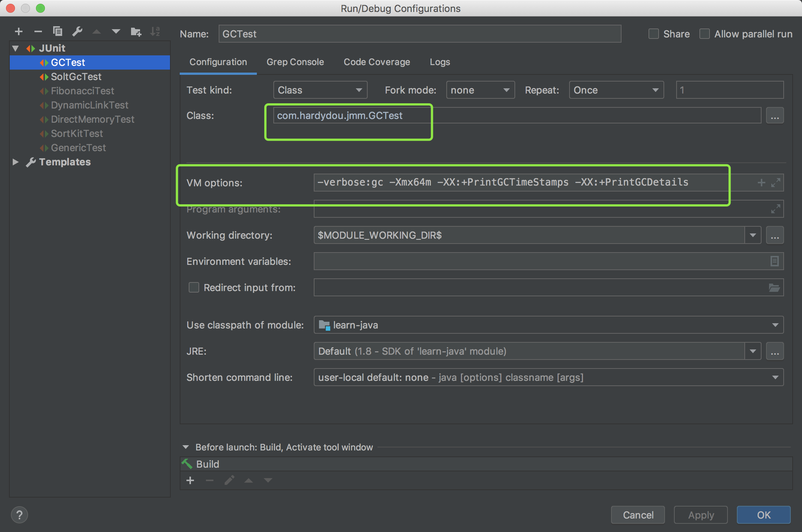The height and width of the screenshot is (532, 802).
Task: Expand the Templates tree node
Action: (x=15, y=162)
